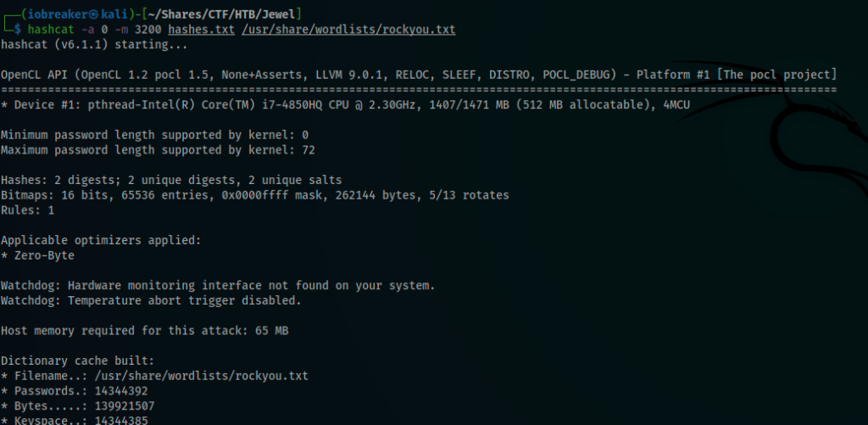Click the 'Temperature abort trigger disabled' line
868x425 pixels.
151,300
